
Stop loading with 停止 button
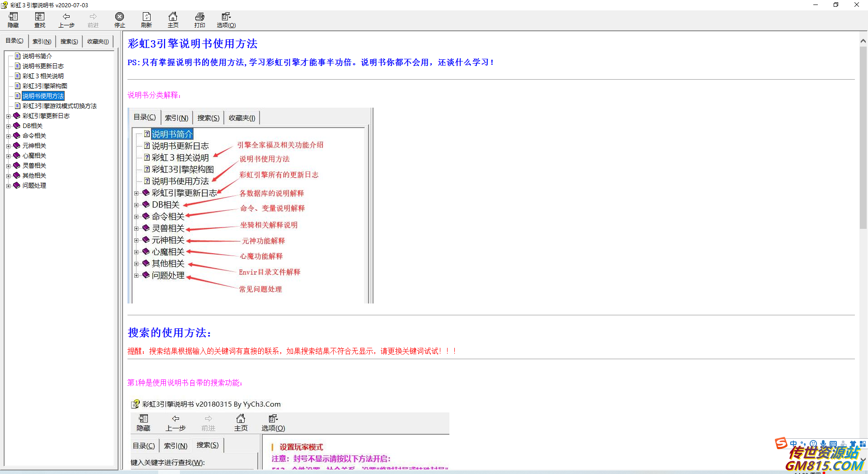point(120,20)
